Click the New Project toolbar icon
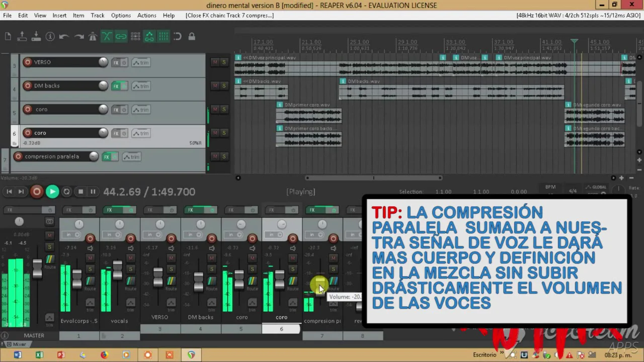 click(x=8, y=36)
